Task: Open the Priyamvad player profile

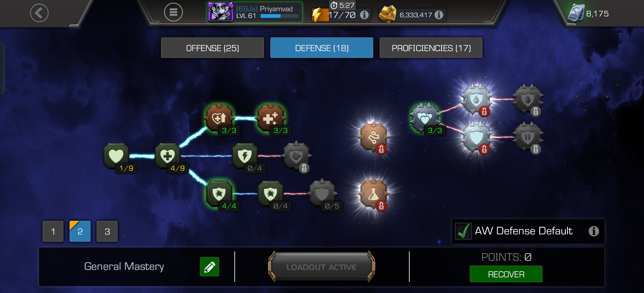Action: point(255,12)
